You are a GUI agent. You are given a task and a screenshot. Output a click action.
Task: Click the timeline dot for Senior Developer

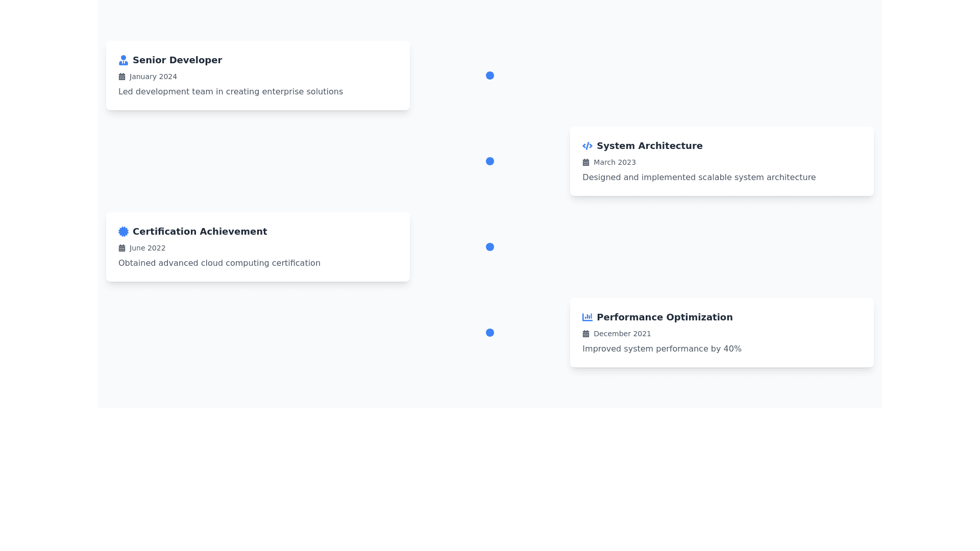[489, 76]
